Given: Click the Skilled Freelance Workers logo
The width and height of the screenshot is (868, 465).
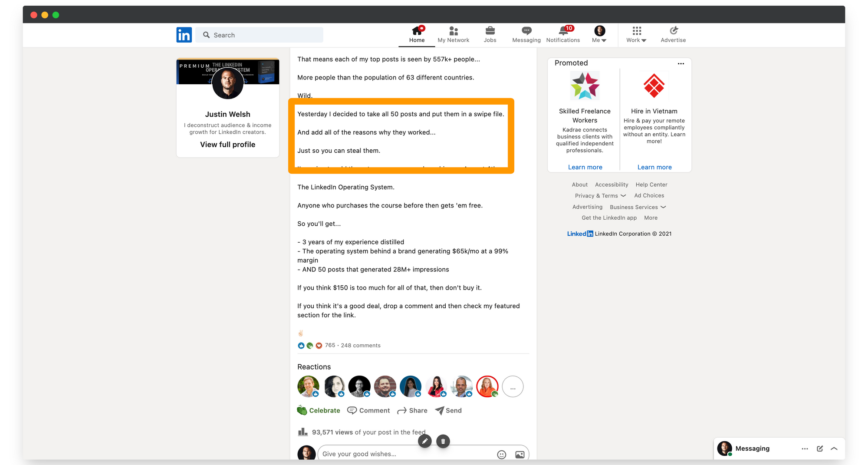Looking at the screenshot, I should [x=585, y=86].
